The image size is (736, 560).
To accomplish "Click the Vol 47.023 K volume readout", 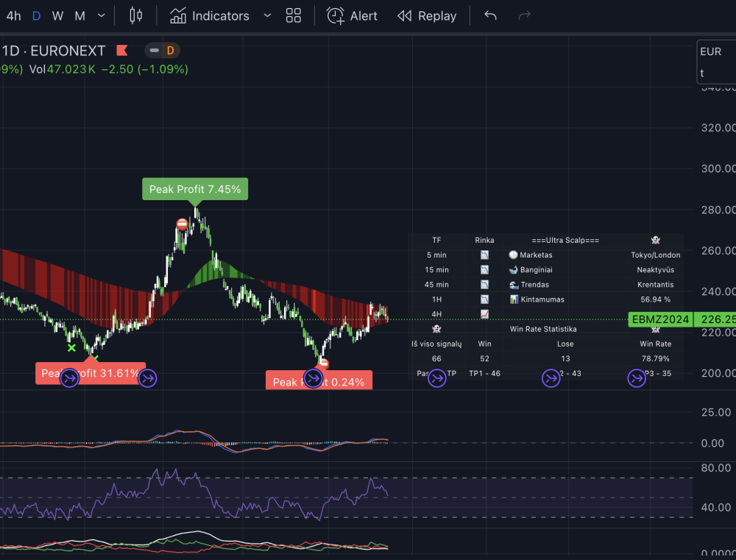I will pos(63,69).
